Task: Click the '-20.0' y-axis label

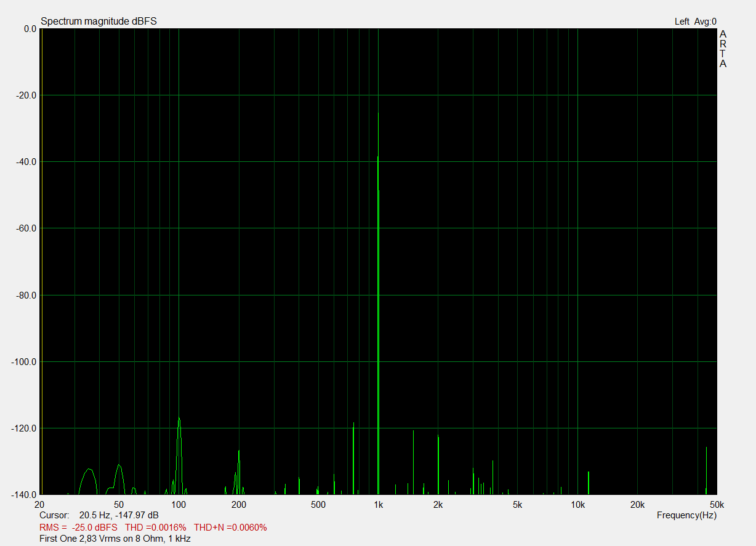Action: [26, 95]
